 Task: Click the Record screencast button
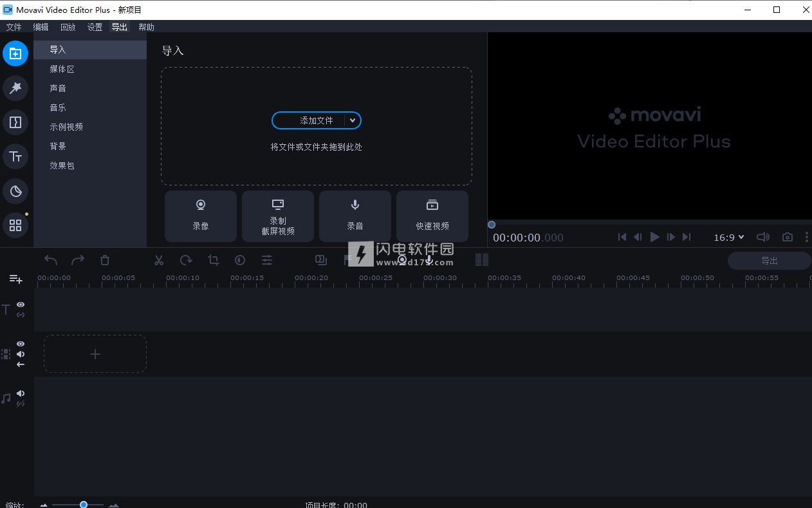(278, 216)
